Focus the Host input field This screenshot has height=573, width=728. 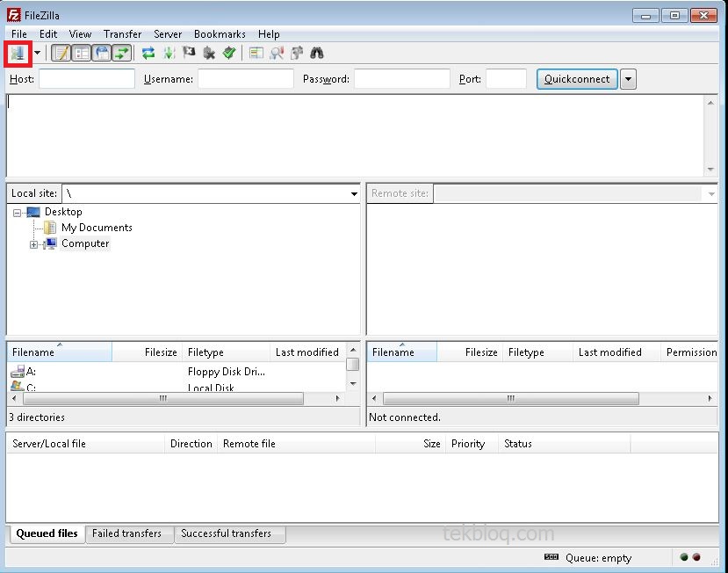tap(87, 79)
